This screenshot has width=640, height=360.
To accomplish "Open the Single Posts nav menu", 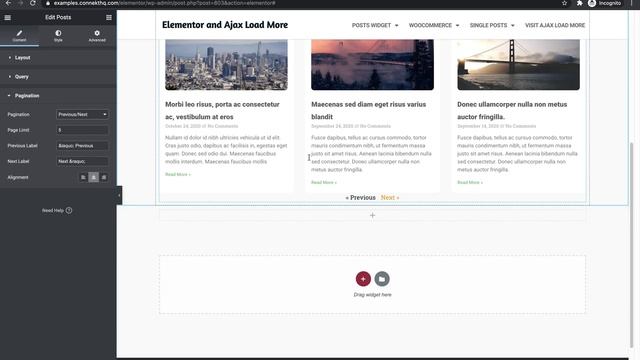I will 492,25.
